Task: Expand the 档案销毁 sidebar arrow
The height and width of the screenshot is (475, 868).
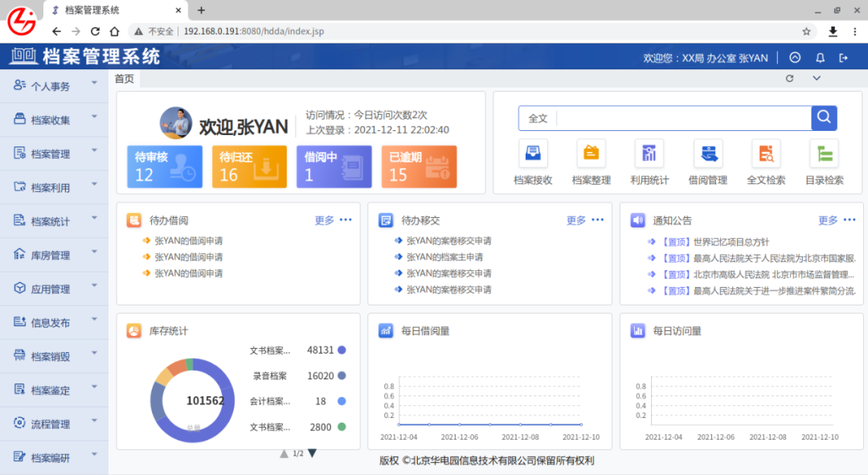Action: 94,353
